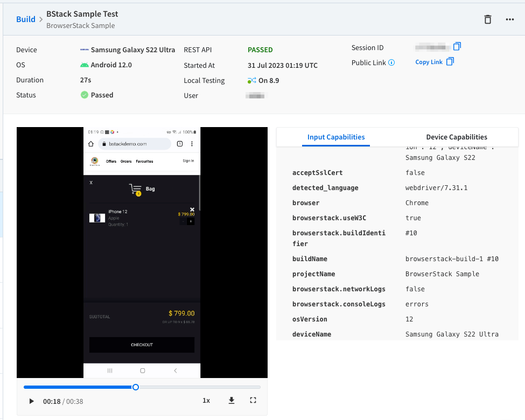Expand the video to fullscreen
Screen dimensions: 525x420
pyautogui.click(x=253, y=401)
